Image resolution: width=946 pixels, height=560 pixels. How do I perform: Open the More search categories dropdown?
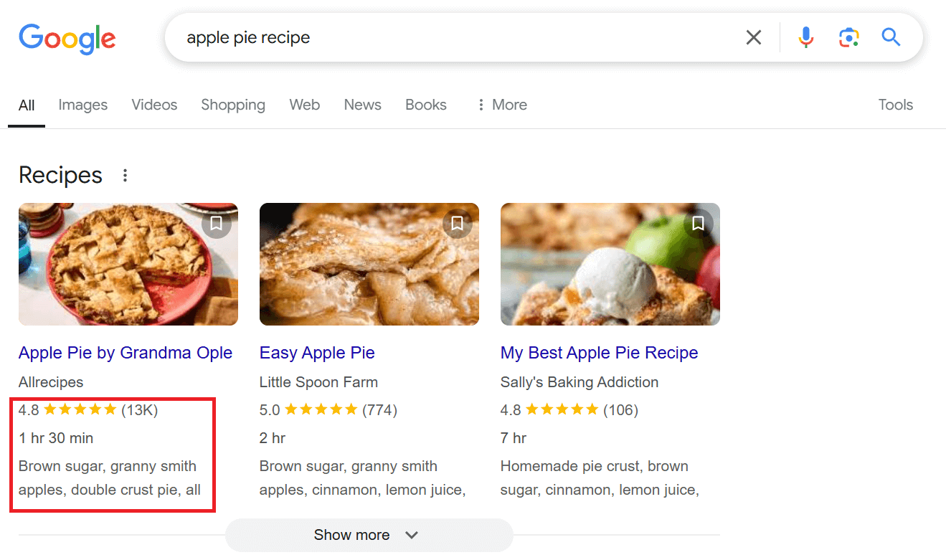tap(501, 105)
